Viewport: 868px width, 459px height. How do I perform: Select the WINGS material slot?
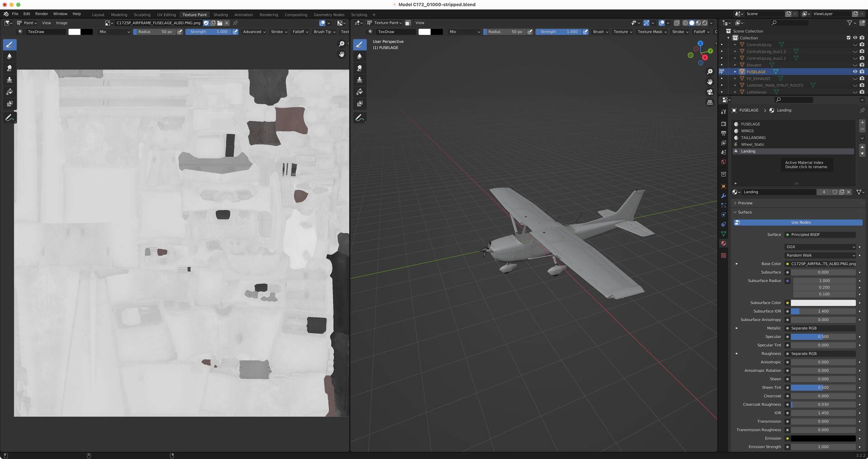click(793, 131)
